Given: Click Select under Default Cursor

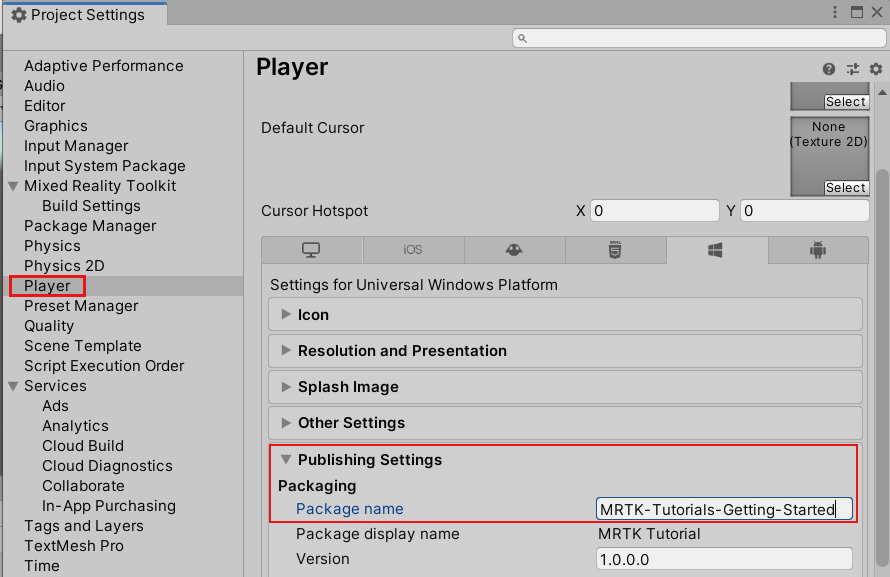Looking at the screenshot, I should point(845,101).
